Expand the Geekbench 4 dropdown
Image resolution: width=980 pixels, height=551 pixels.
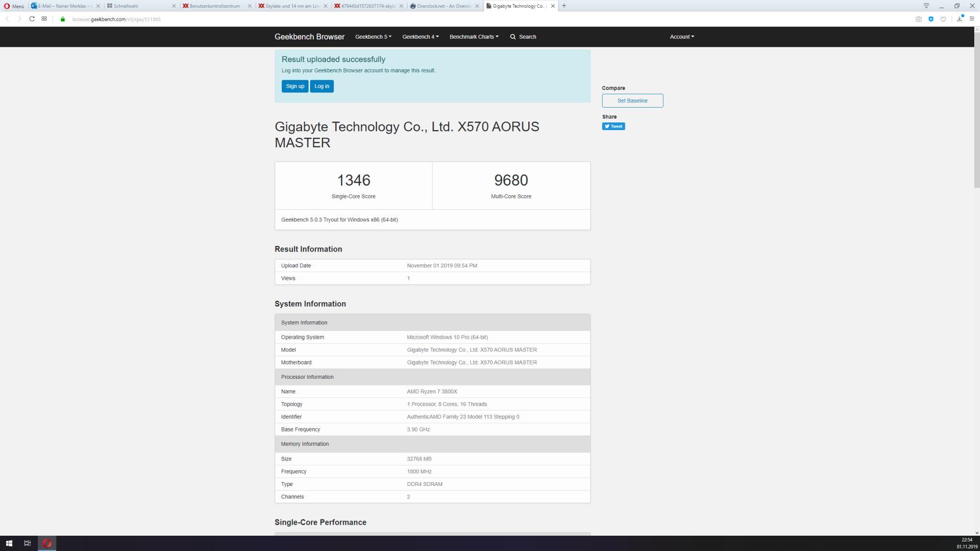[x=420, y=37]
